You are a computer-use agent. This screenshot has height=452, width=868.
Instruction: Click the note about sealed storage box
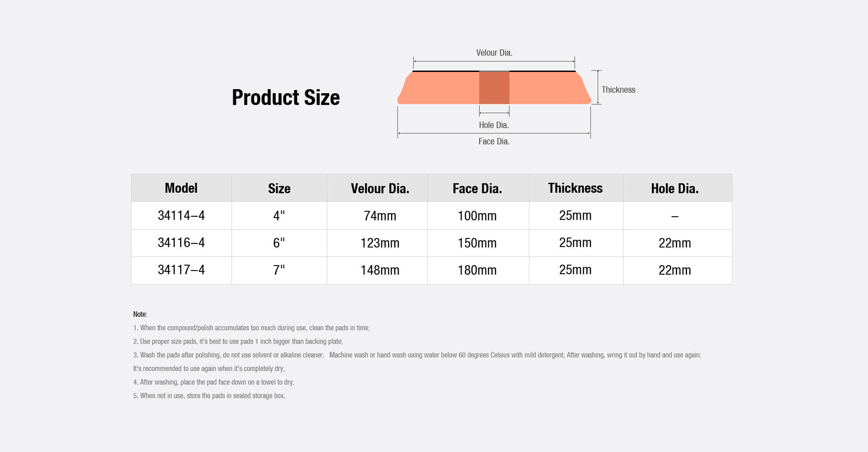point(209,396)
